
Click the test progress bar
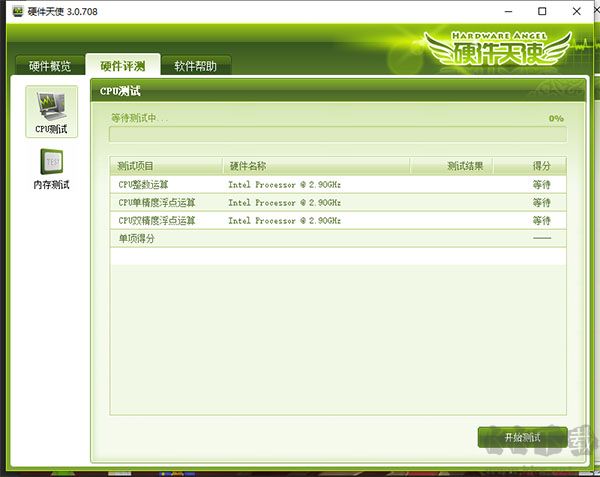(338, 134)
